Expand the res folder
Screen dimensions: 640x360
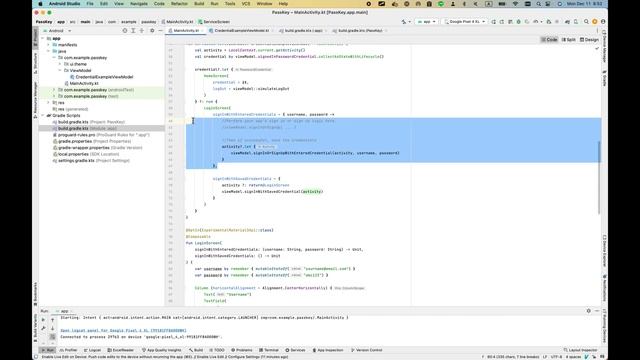(48, 103)
